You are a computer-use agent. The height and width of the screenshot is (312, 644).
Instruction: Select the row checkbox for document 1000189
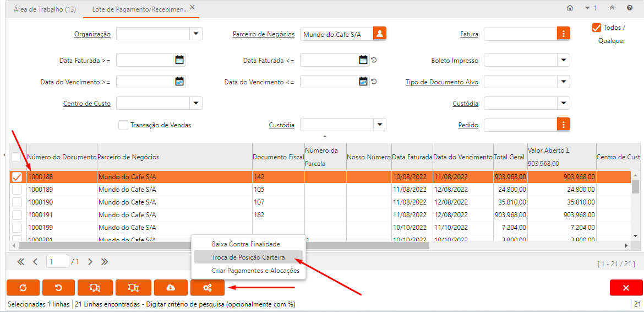[x=17, y=190]
